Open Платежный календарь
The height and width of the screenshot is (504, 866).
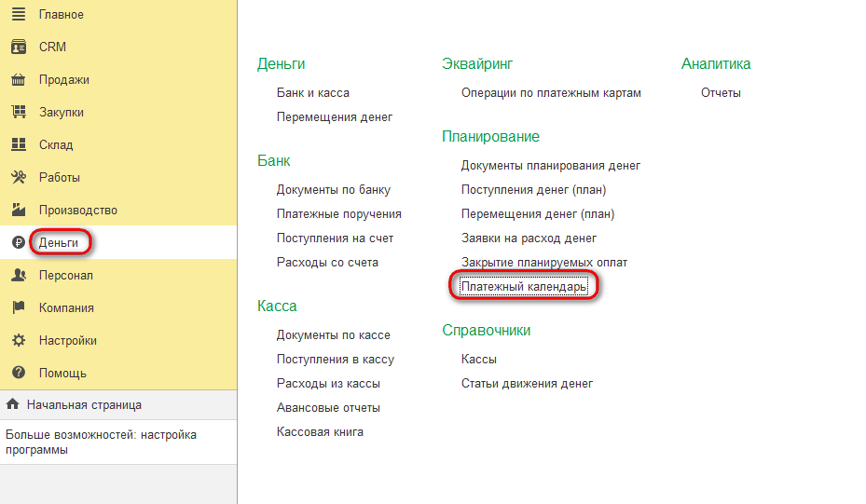[524, 287]
